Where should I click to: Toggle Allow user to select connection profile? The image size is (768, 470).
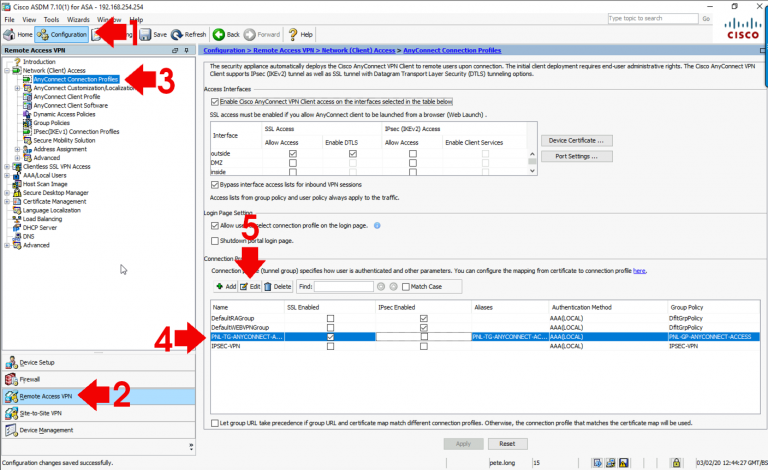tap(215, 226)
